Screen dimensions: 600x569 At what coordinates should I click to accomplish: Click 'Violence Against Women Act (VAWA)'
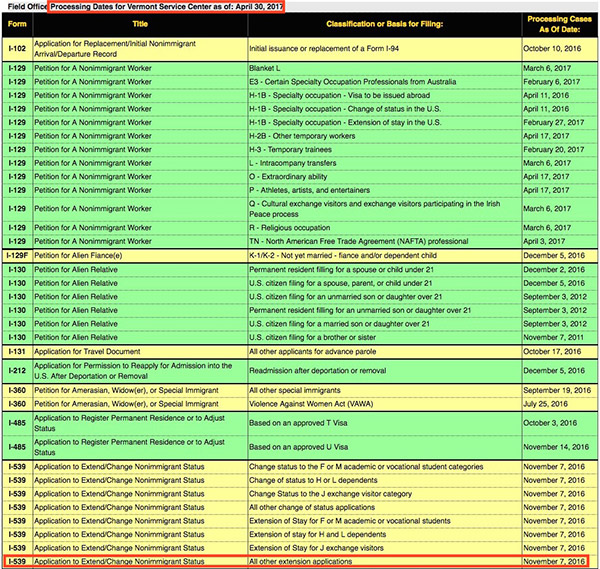311,404
